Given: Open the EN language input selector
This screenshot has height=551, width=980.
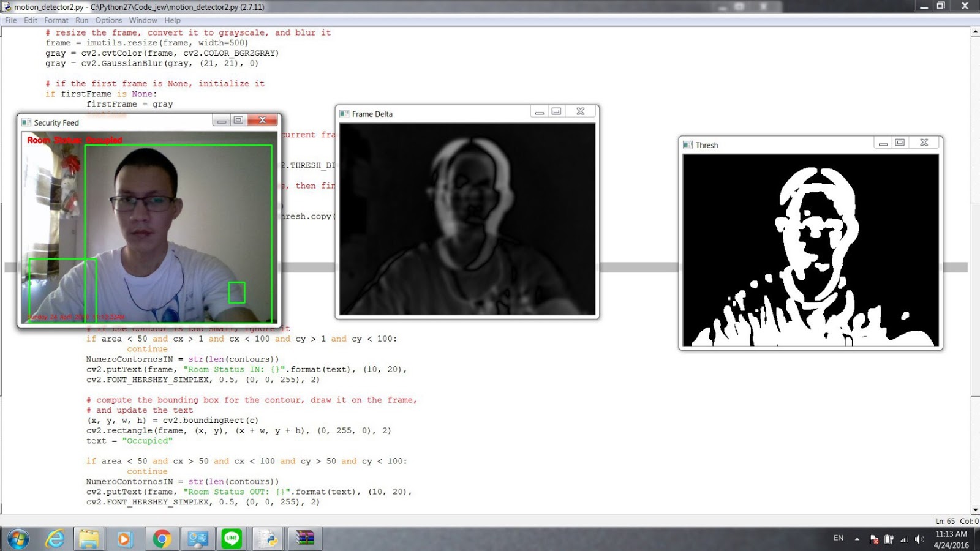Looking at the screenshot, I should coord(839,539).
